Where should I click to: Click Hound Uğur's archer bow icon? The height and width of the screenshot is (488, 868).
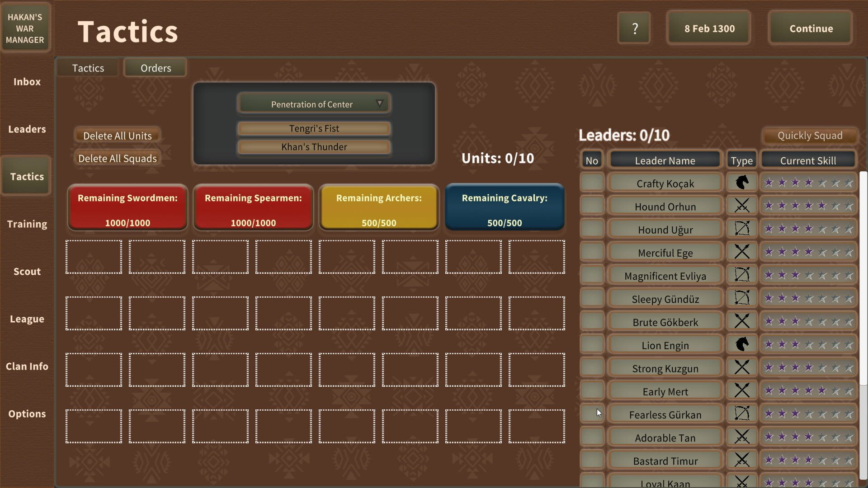point(741,229)
